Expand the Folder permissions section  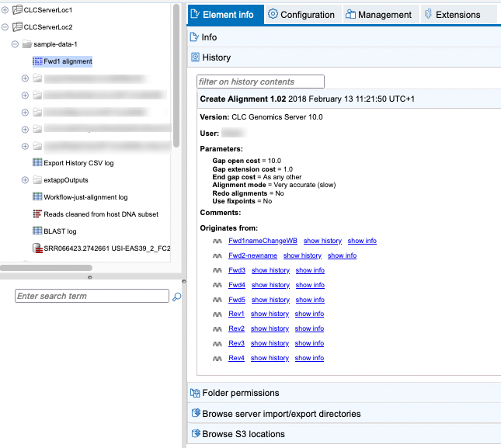240,394
